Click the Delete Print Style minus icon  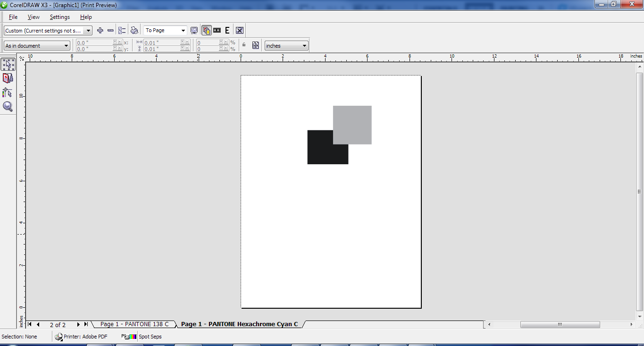(110, 30)
